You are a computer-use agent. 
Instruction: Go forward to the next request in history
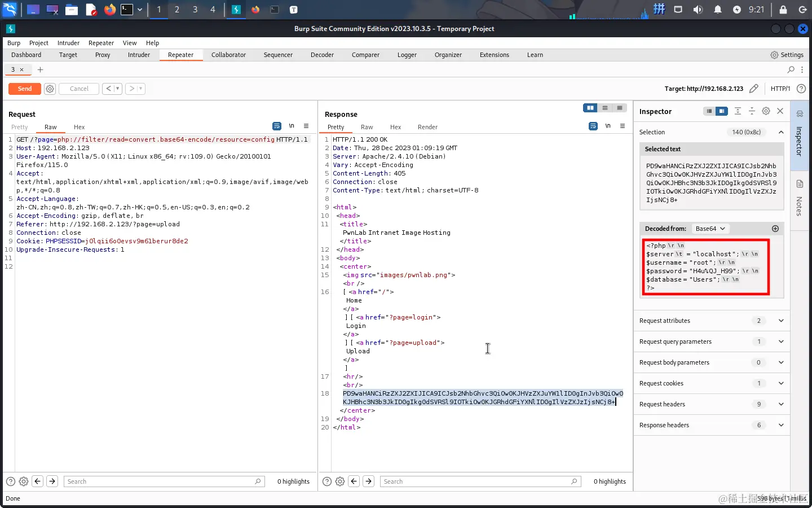click(x=131, y=89)
